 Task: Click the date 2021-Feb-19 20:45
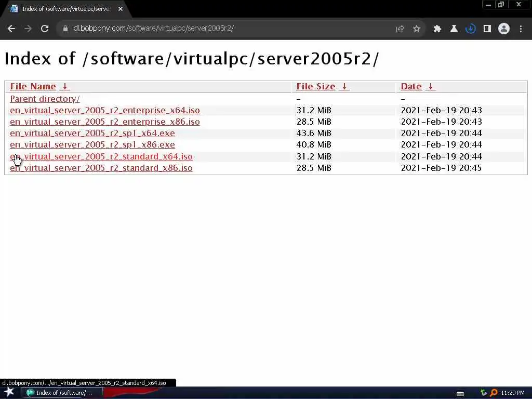click(441, 168)
